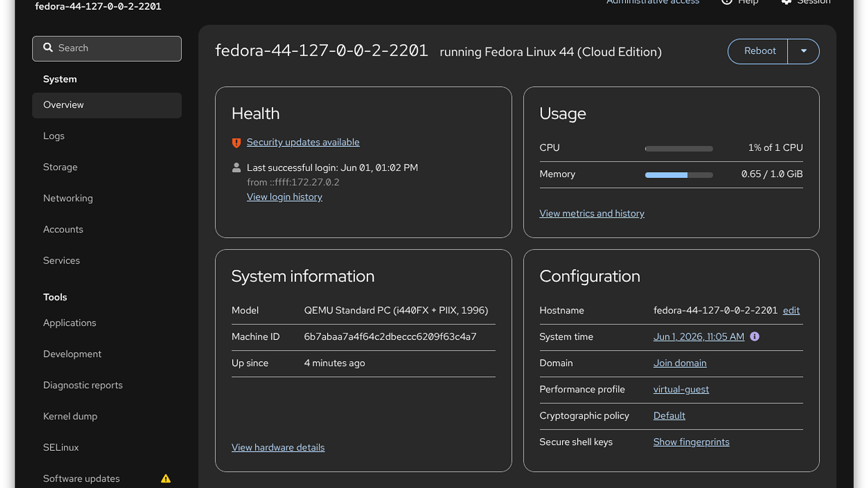
Task: Click the warning triangle beside Software updates
Action: coord(166,478)
